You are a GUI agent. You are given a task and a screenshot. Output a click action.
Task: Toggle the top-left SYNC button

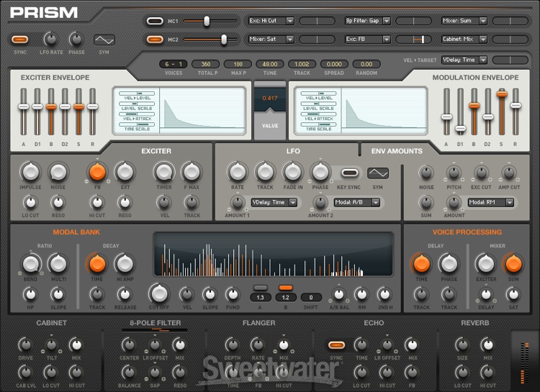20,40
